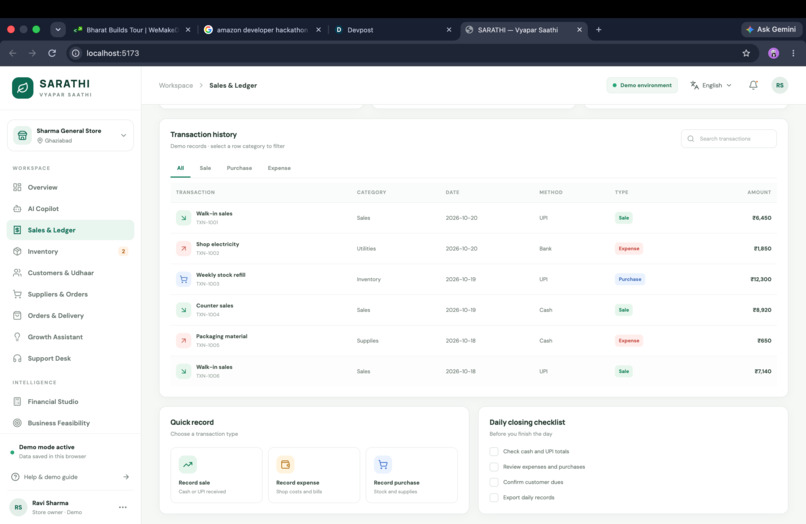Click the Chrome profile avatar
The width and height of the screenshot is (806, 524).
[x=773, y=53]
